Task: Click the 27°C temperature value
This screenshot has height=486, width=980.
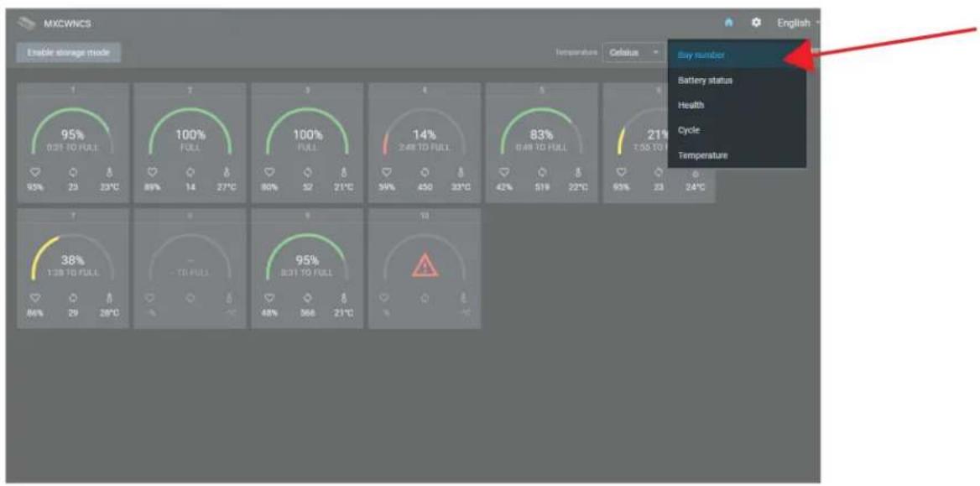Action: 226,186
